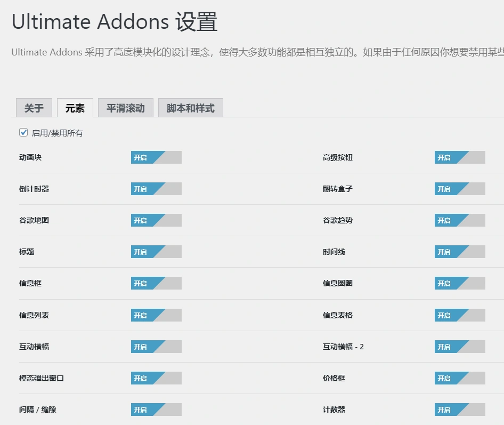504x425 pixels.
Task: Turn off the 信息框 switch
Action: 156,283
